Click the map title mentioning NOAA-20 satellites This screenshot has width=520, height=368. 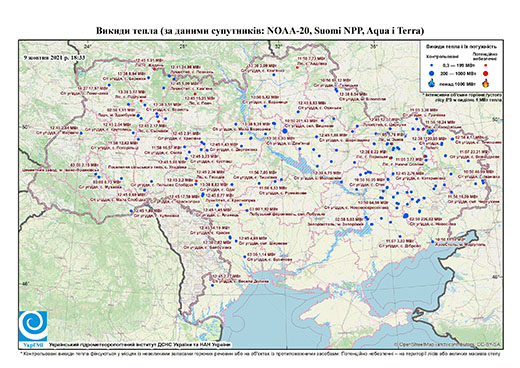pyautogui.click(x=260, y=31)
